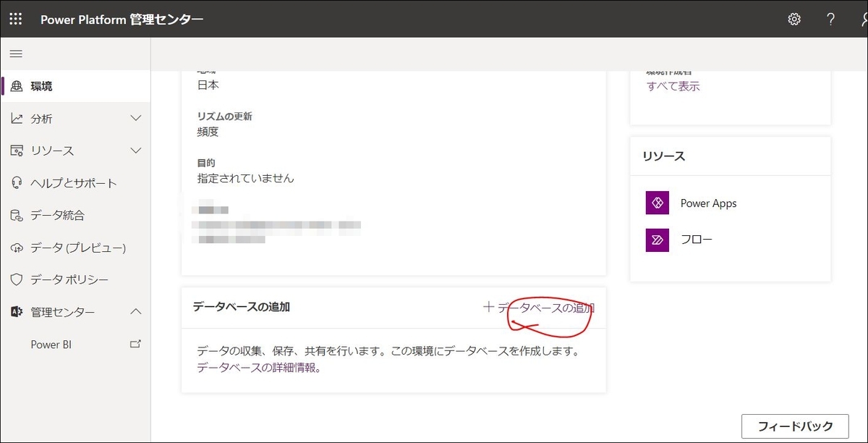Image resolution: width=868 pixels, height=443 pixels.
Task: Click the データ (プレビュー) cloud icon
Action: click(17, 248)
